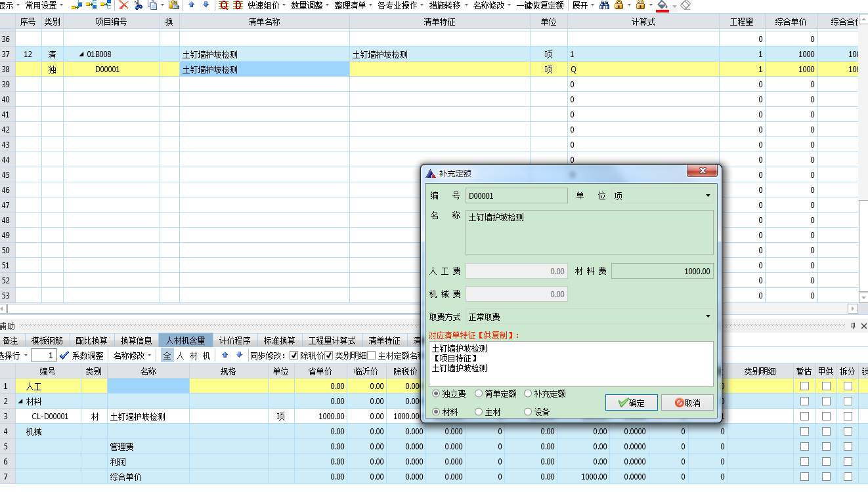This screenshot has height=492, width=868.
Task: Switch to 换算信息 tab
Action: pyautogui.click(x=136, y=340)
